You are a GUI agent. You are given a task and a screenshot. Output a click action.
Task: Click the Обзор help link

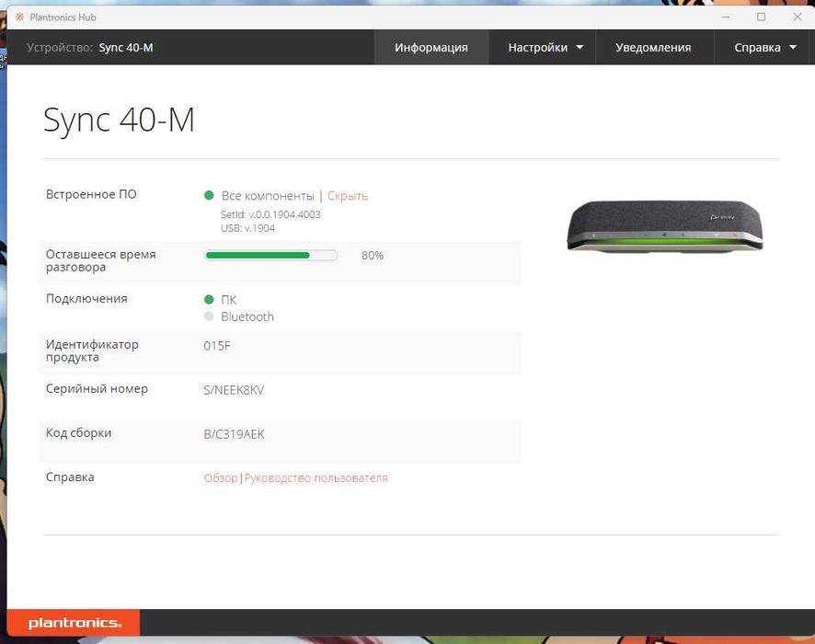coord(221,477)
